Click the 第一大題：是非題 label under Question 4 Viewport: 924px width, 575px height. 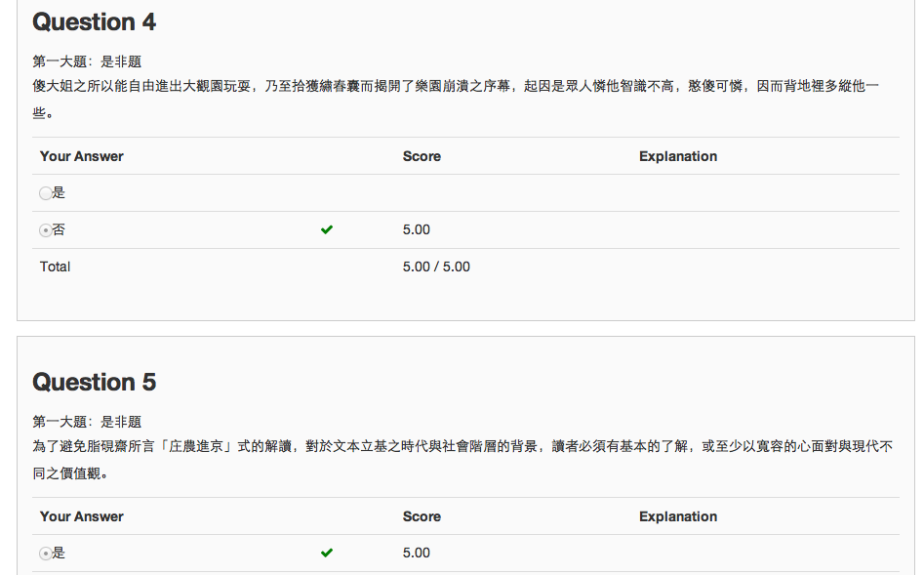click(87, 62)
